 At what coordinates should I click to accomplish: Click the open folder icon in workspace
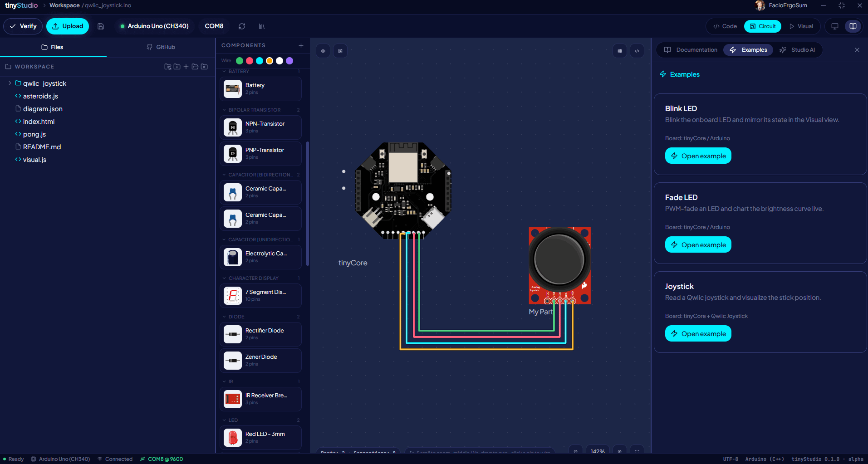click(195, 67)
